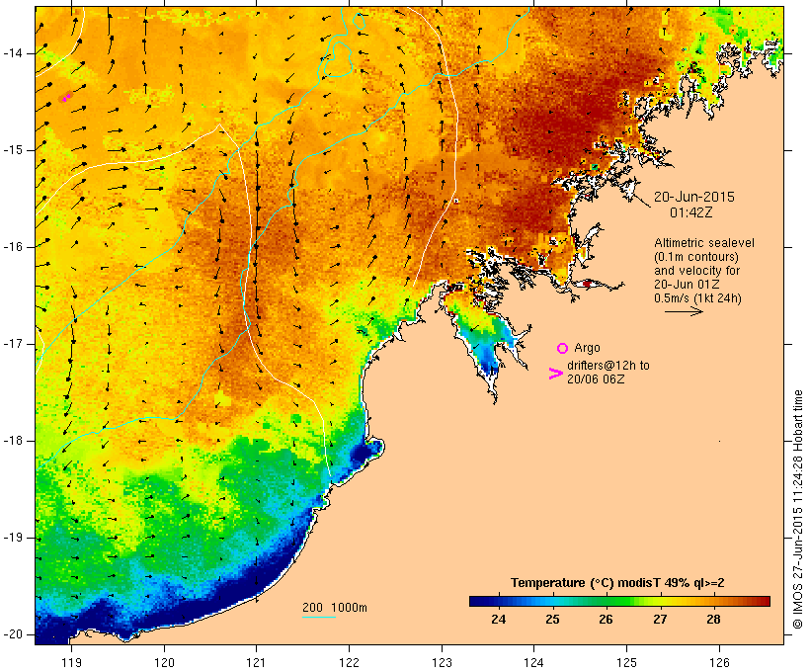Click the magenta Argo circle legend symbol

562,348
